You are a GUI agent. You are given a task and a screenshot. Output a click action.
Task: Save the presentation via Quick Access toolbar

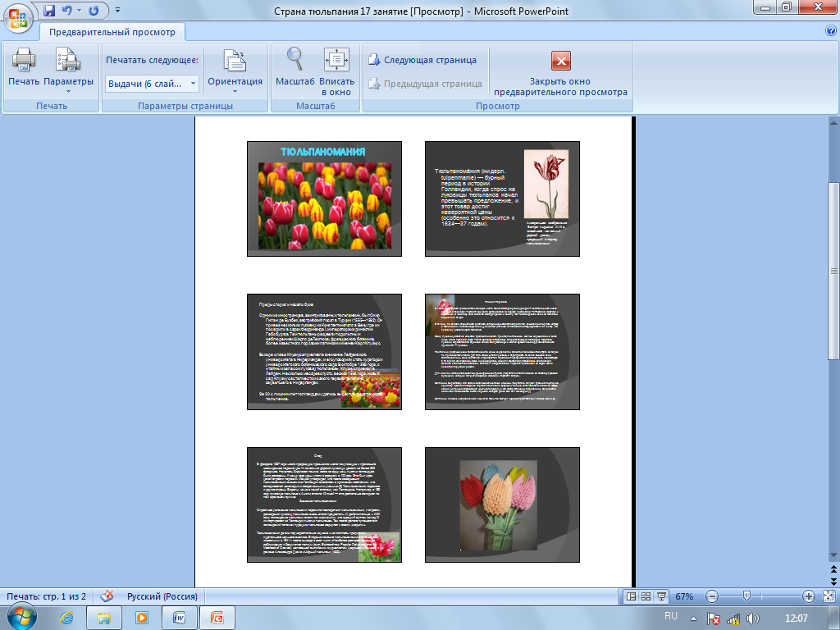pyautogui.click(x=49, y=10)
